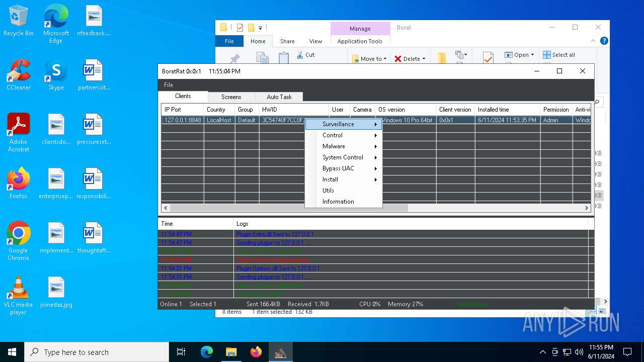The height and width of the screenshot is (362, 644).
Task: Open thoughtaft Word document icon
Action: (x=94, y=238)
